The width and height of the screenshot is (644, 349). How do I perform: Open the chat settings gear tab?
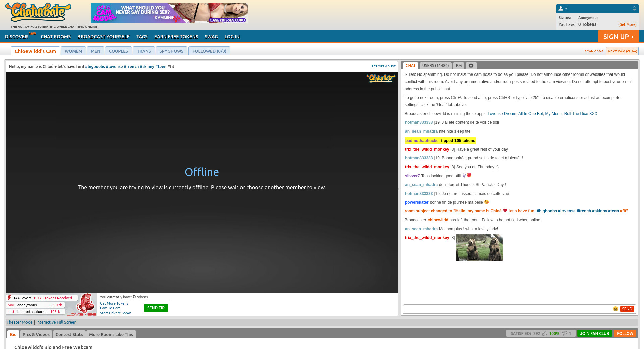click(x=471, y=66)
